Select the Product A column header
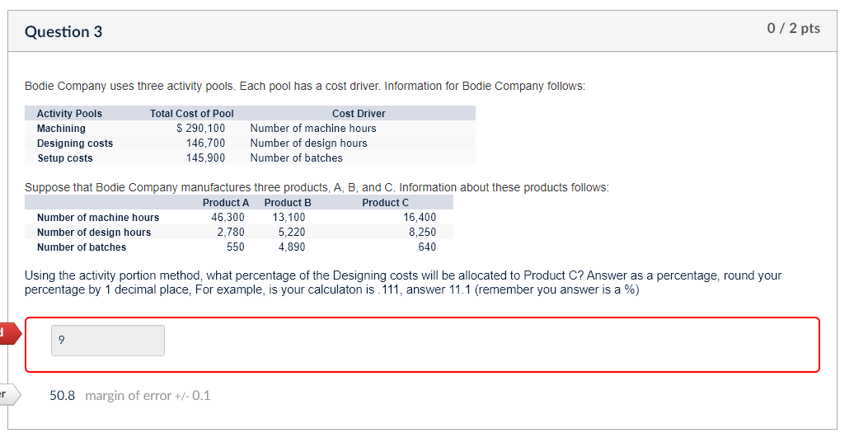The height and width of the screenshot is (447, 868). point(226,203)
